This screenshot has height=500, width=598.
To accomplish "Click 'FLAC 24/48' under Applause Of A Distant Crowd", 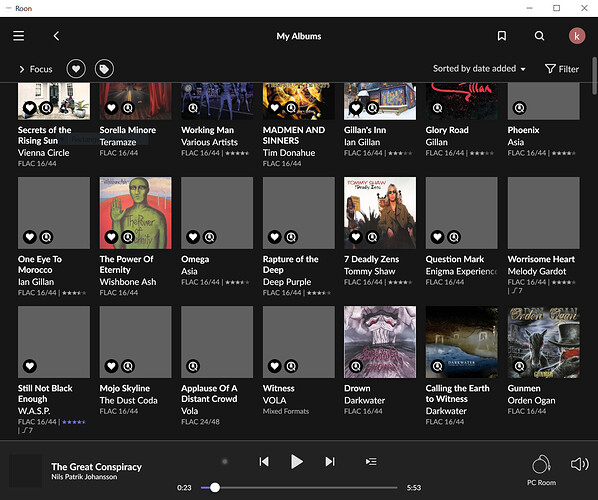I will [200, 422].
